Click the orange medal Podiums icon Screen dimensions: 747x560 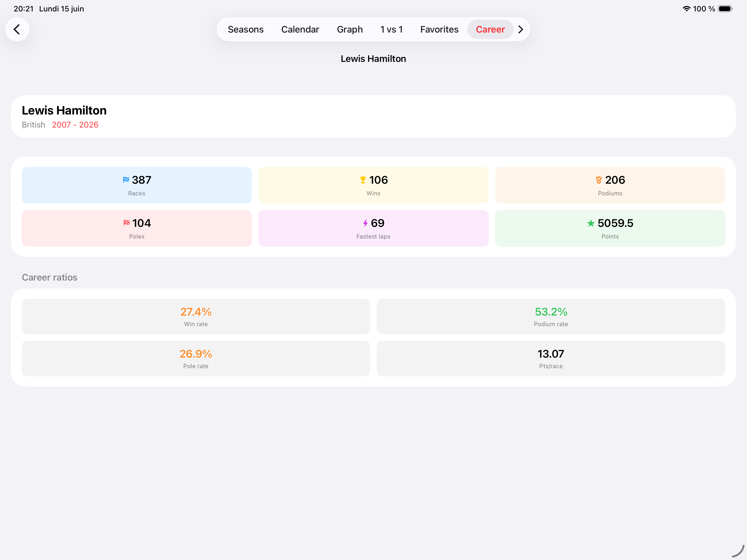pos(599,180)
